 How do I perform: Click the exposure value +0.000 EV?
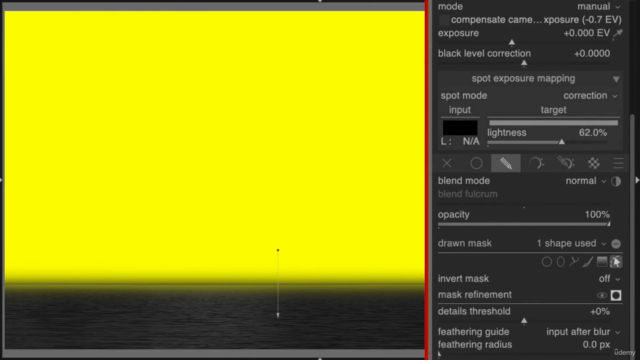(x=587, y=33)
